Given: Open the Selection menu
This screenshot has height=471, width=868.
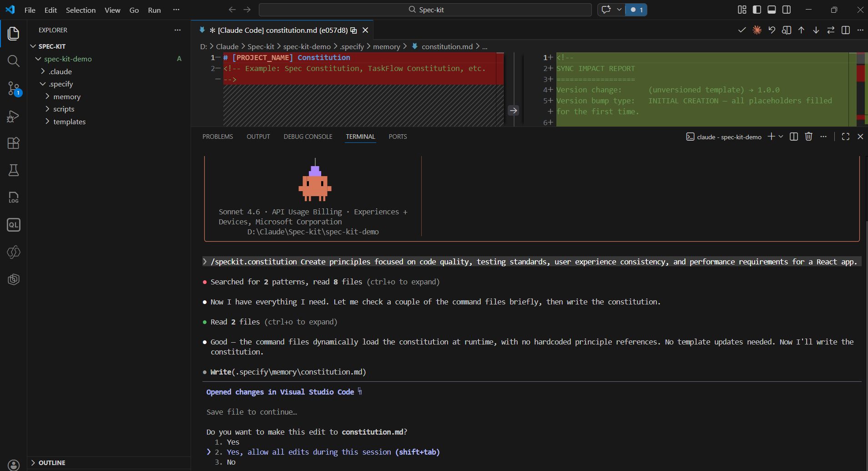Looking at the screenshot, I should [81, 10].
